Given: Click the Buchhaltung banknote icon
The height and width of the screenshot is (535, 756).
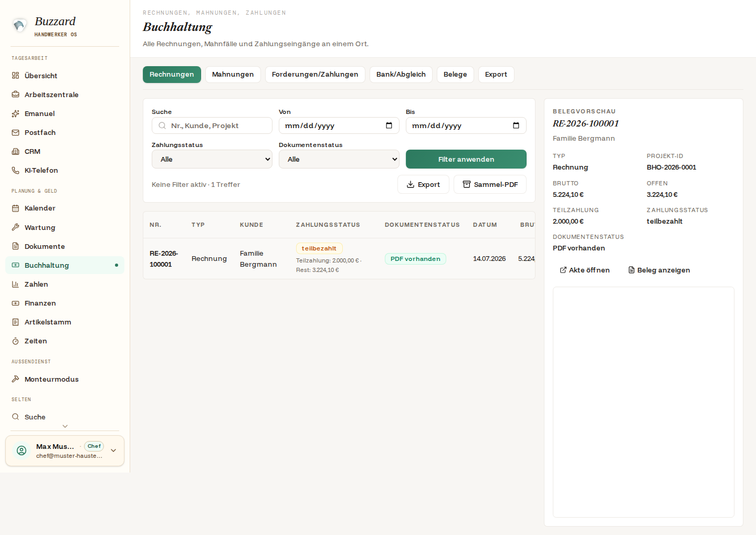Looking at the screenshot, I should point(16,265).
